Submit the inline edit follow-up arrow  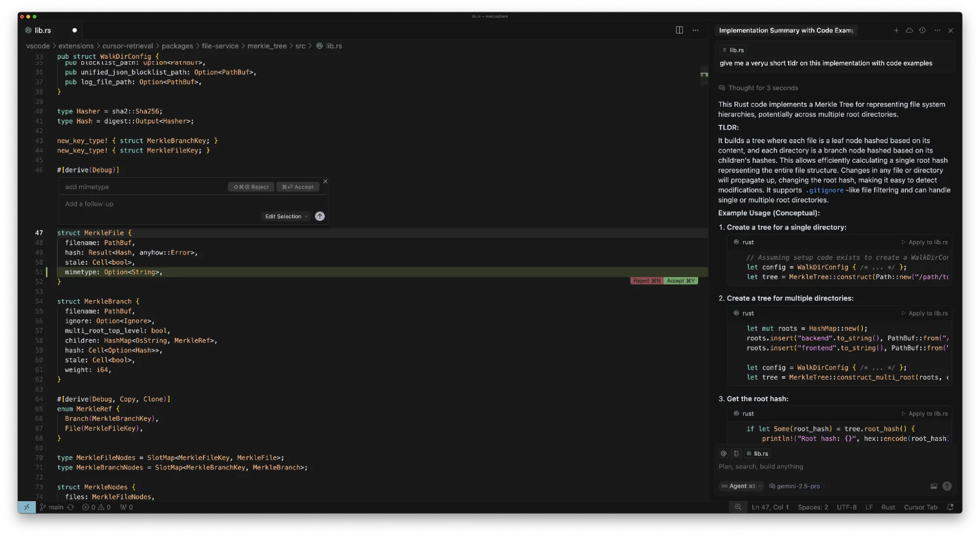click(320, 216)
